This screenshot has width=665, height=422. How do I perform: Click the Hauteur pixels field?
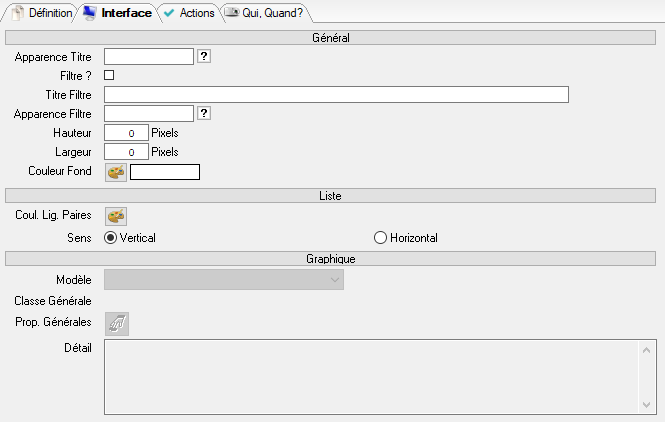coord(126,133)
